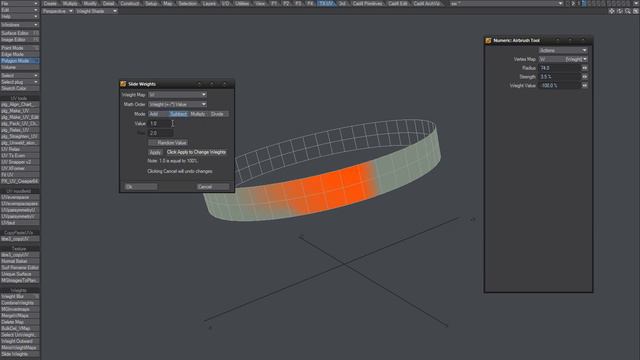Click the Unique Surface button

pyautogui.click(x=20, y=274)
